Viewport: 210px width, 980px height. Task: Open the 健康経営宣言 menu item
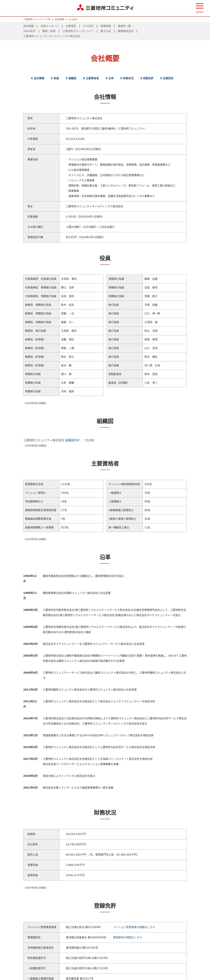tap(126, 31)
